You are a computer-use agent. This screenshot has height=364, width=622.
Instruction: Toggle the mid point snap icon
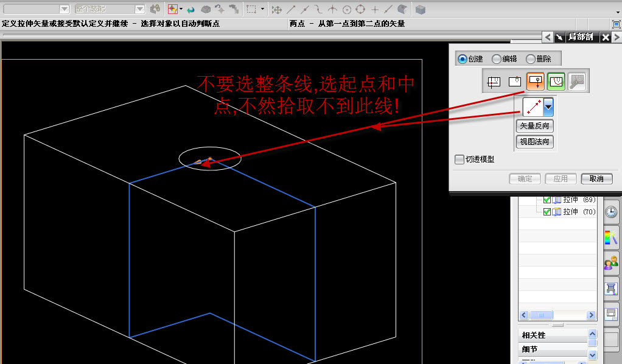point(305,9)
